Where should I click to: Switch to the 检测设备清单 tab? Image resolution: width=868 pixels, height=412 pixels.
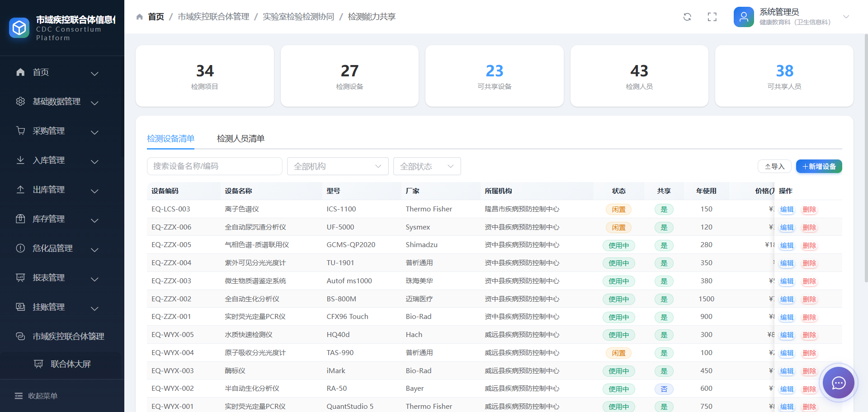pos(170,139)
